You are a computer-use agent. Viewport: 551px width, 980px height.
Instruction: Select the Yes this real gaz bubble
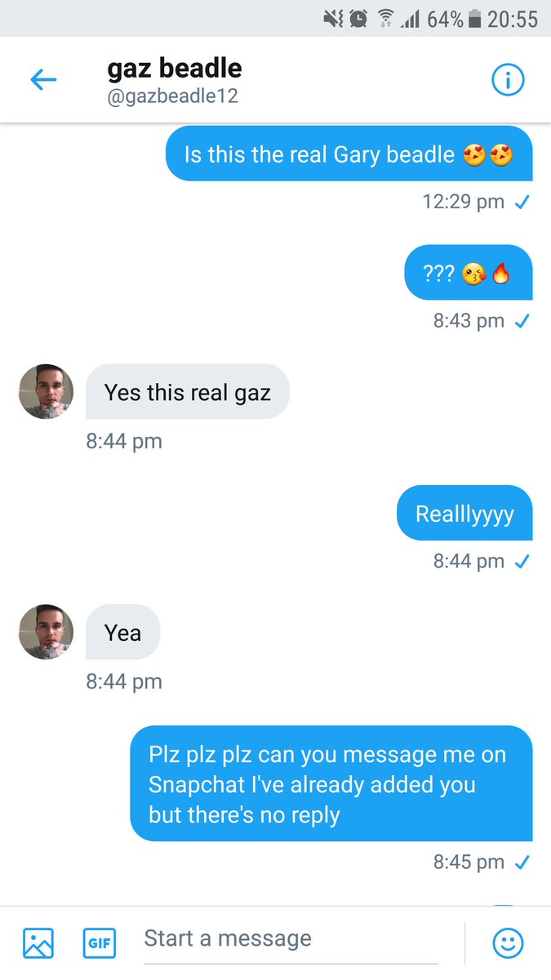click(x=187, y=392)
